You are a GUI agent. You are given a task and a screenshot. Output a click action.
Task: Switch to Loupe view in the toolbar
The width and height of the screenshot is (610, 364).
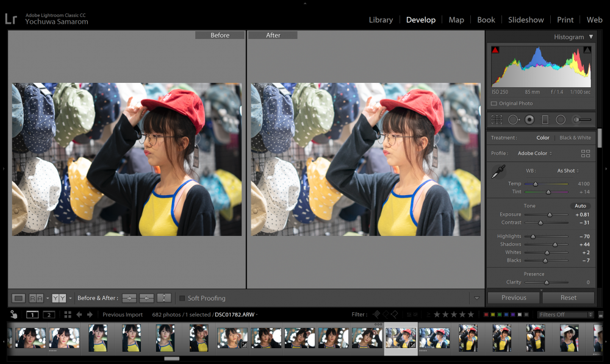[18, 298]
